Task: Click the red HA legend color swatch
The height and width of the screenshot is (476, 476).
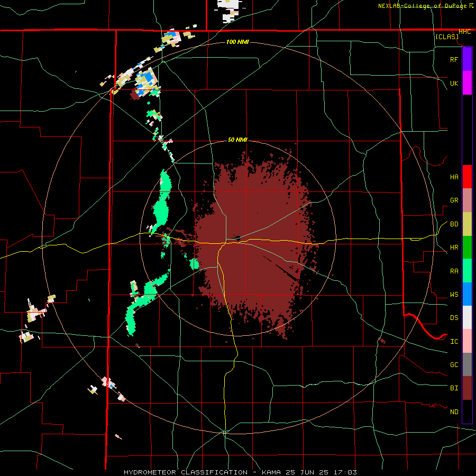Action: [467, 177]
